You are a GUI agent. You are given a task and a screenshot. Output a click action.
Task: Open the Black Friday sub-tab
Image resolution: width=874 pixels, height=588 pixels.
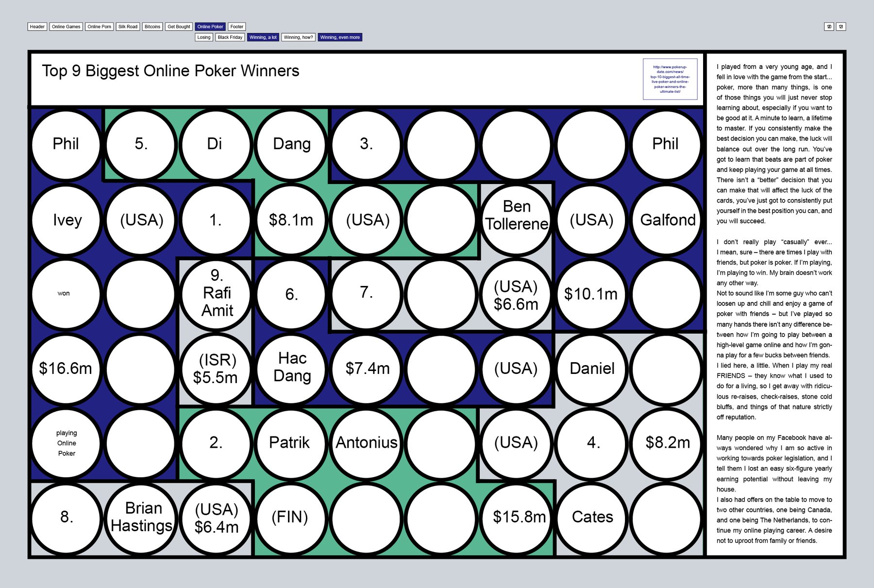click(x=230, y=37)
